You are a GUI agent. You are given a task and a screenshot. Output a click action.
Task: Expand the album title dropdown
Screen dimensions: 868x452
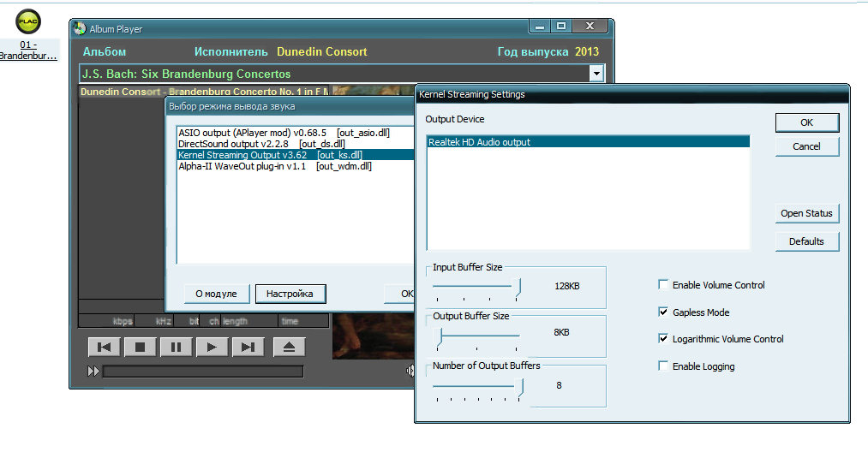[x=596, y=74]
